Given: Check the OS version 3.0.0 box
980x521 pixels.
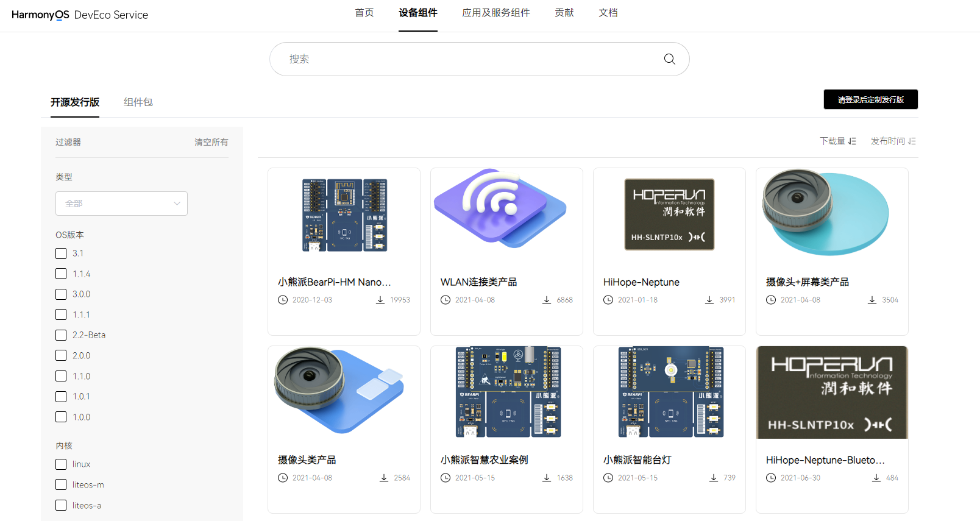Looking at the screenshot, I should coord(61,294).
